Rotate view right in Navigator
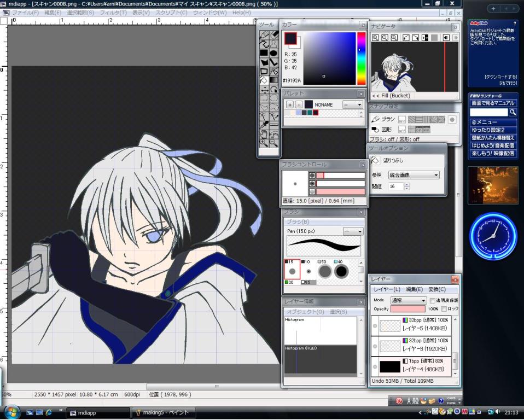The image size is (524, 420). pyautogui.click(x=415, y=38)
